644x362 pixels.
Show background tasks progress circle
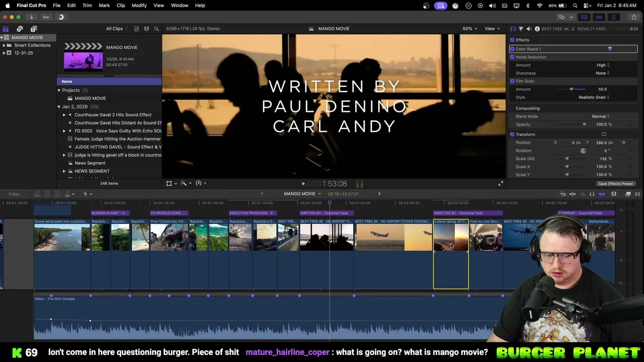61,17
